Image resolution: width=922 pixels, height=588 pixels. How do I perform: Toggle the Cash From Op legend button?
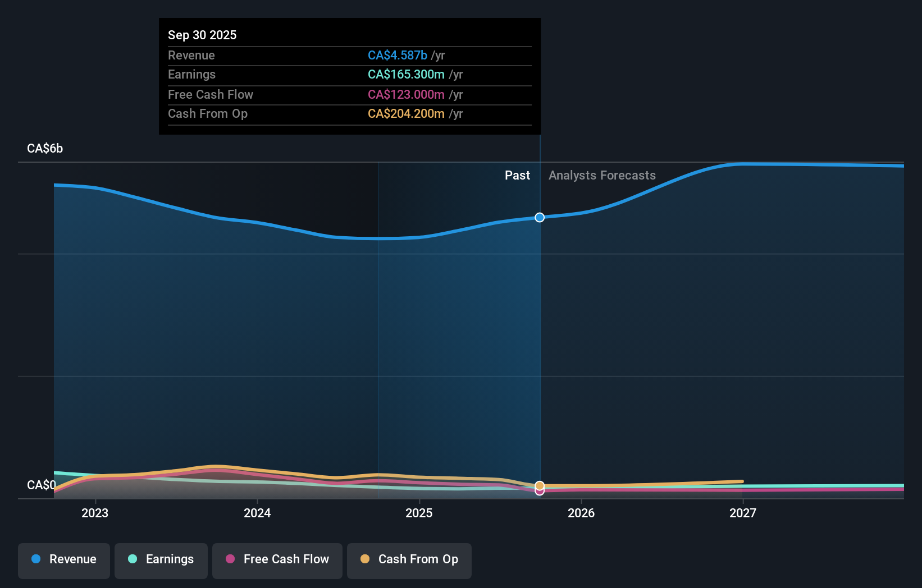coord(409,561)
